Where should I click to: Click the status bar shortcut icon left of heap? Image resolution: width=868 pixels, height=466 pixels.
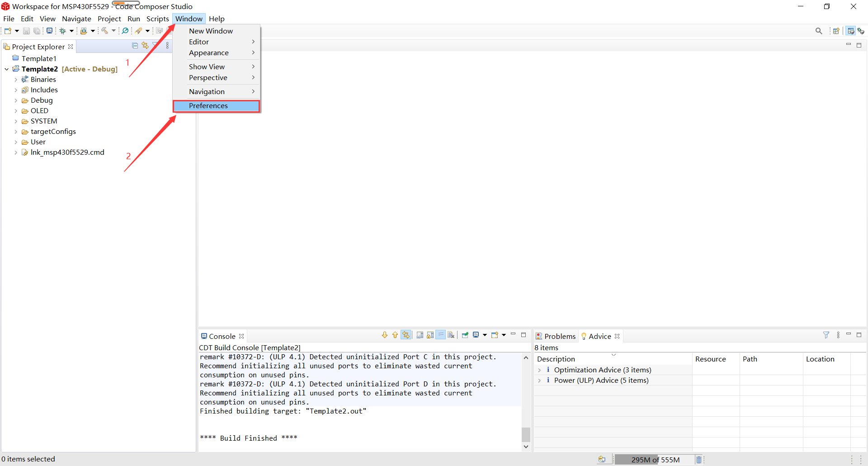coord(602,460)
